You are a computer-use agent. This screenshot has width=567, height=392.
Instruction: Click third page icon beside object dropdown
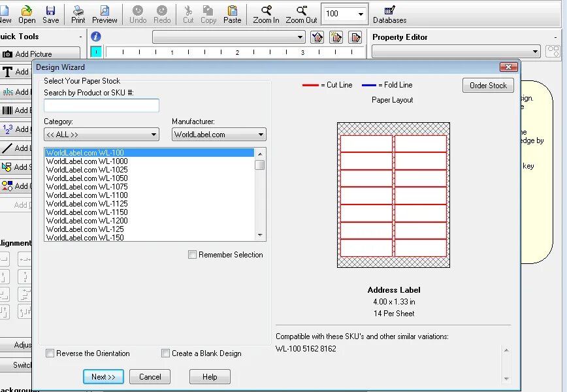click(355, 37)
